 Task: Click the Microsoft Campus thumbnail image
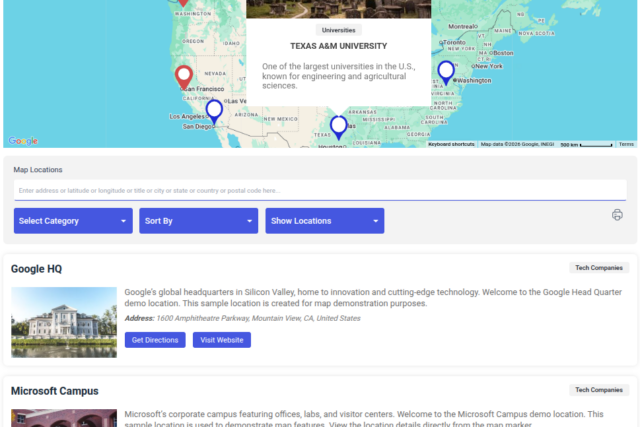pos(64,418)
